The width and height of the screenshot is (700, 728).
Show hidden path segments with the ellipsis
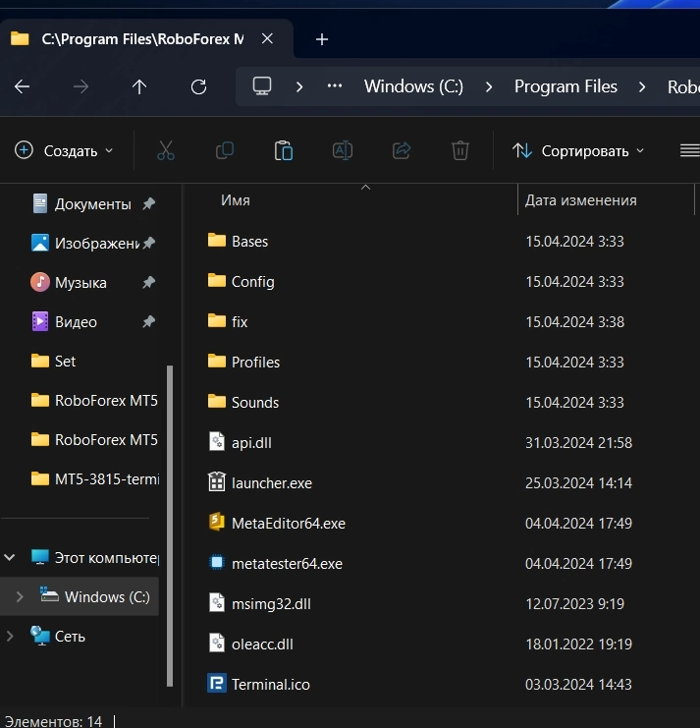coord(335,85)
